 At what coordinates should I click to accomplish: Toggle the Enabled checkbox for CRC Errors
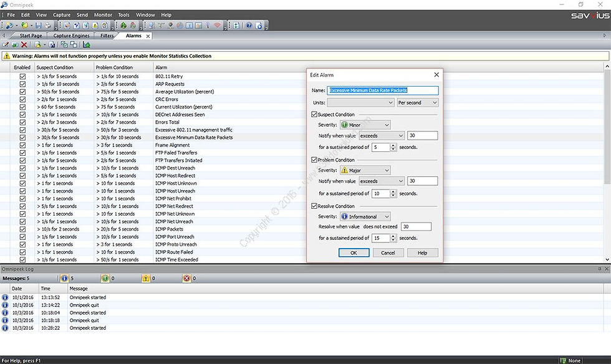(22, 99)
